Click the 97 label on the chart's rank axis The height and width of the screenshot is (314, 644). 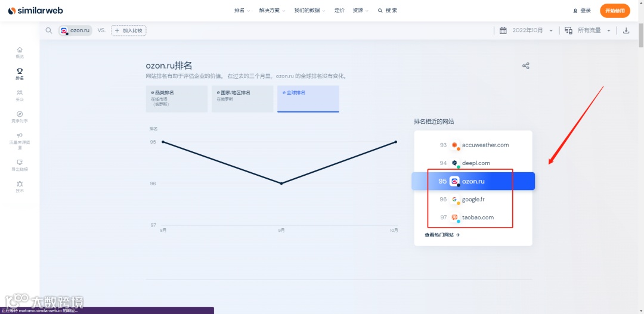[x=153, y=225]
